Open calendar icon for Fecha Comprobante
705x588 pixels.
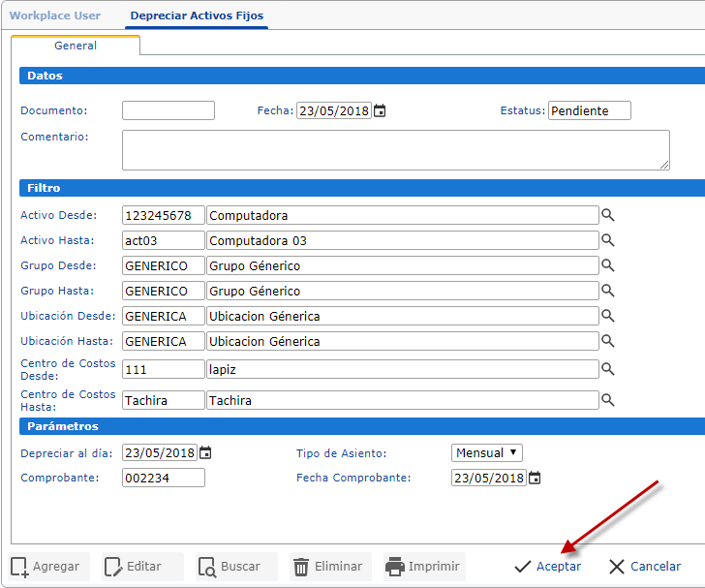click(535, 479)
